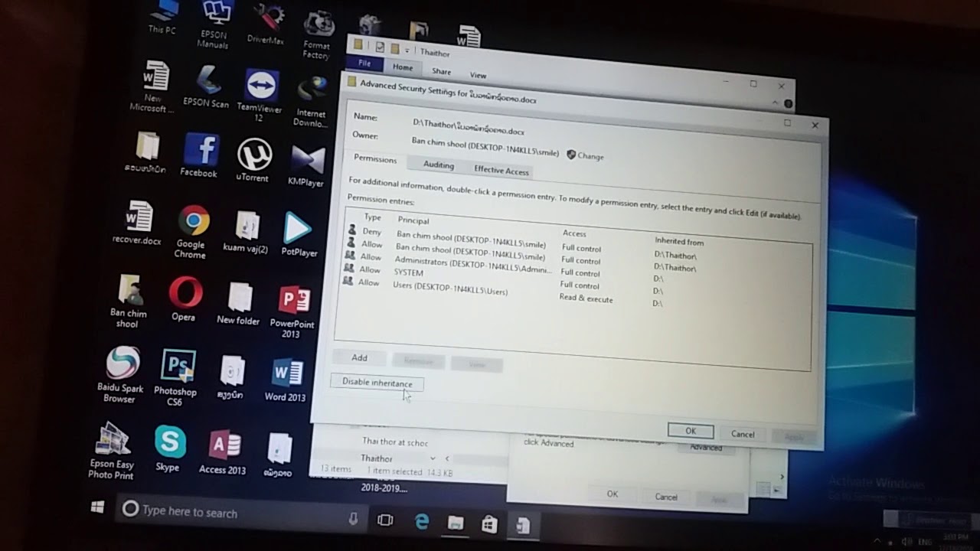Open Format Factory desktop icon
Image resolution: width=980 pixels, height=551 pixels.
[316, 35]
